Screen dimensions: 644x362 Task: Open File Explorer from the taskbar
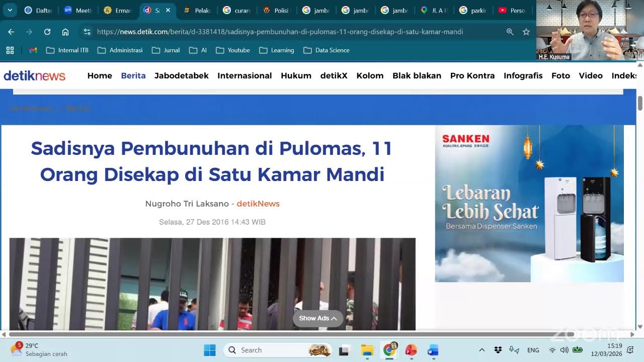coord(367,350)
